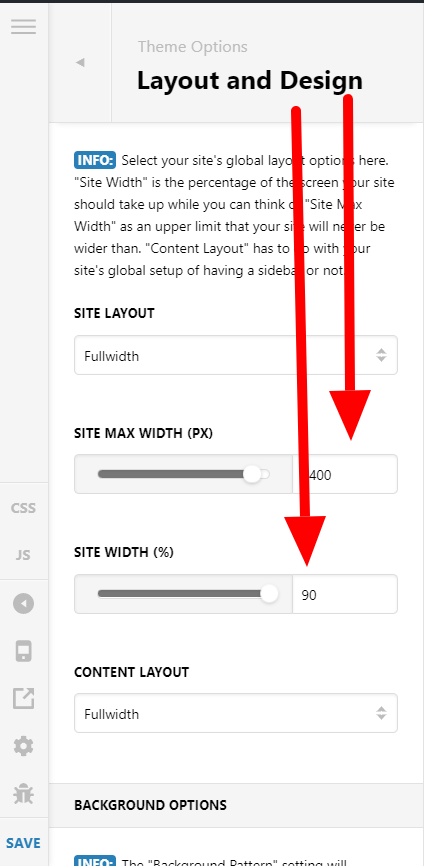Click the Site Layout dropdown arrows
This screenshot has height=866, width=424.
click(381, 355)
